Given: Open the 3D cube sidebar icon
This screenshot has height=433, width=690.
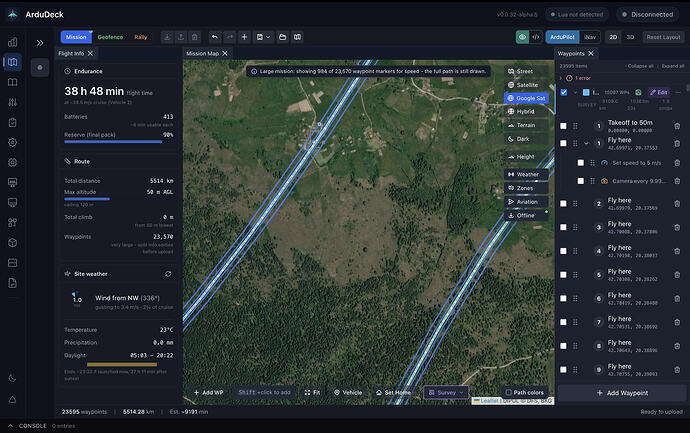Looking at the screenshot, I should (x=13, y=242).
